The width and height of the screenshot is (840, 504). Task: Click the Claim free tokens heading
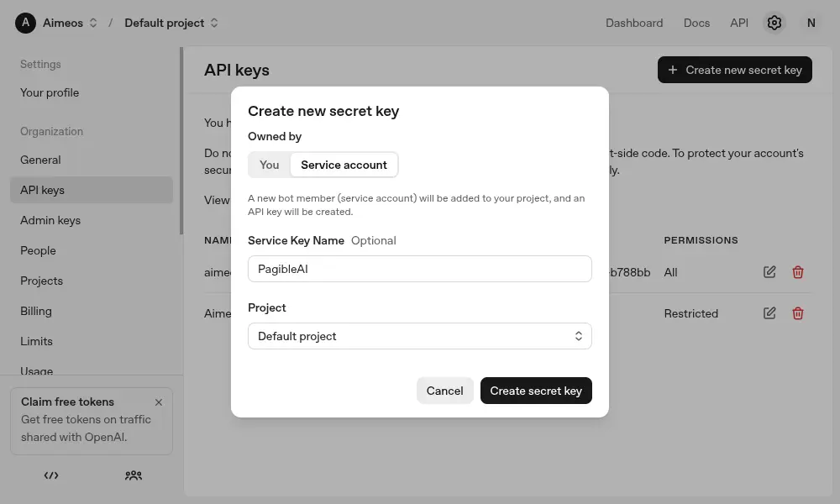point(67,402)
